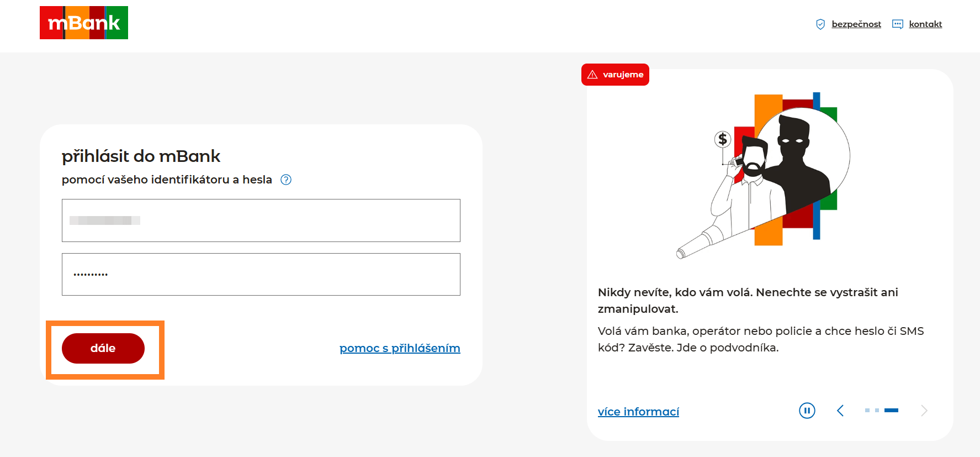Select the first carousel indicator dot
This screenshot has height=457, width=980.
pyautogui.click(x=867, y=411)
